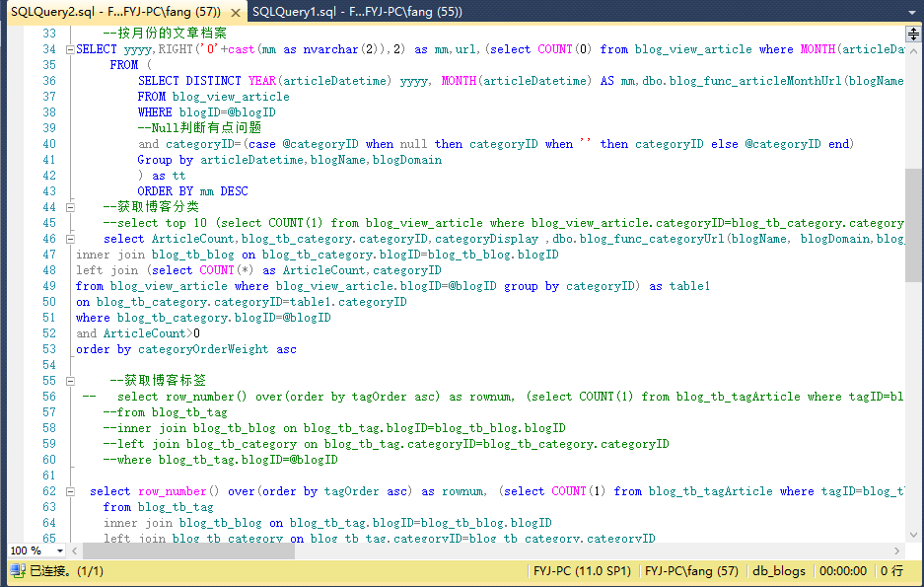Click 'and ArticleCount>0' on line 52
Image resolution: width=924 pixels, height=587 pixels.
[x=138, y=333]
